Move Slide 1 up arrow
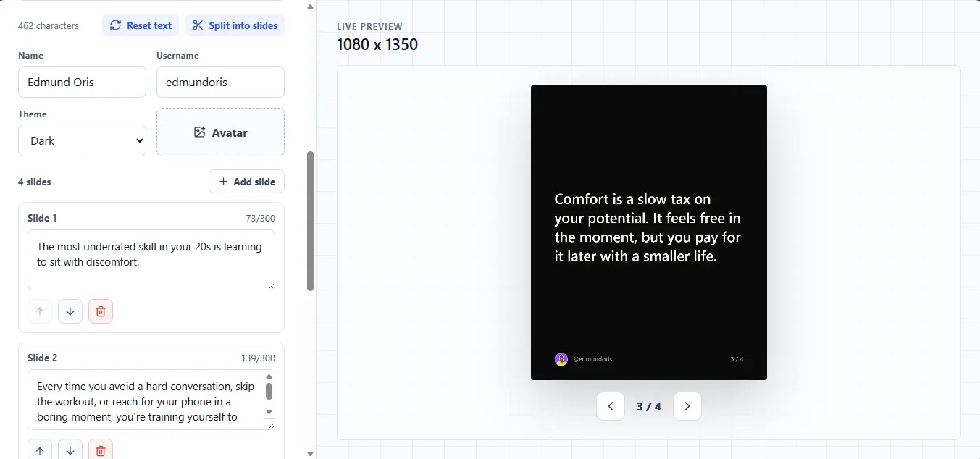The width and height of the screenshot is (980, 459). point(40,311)
